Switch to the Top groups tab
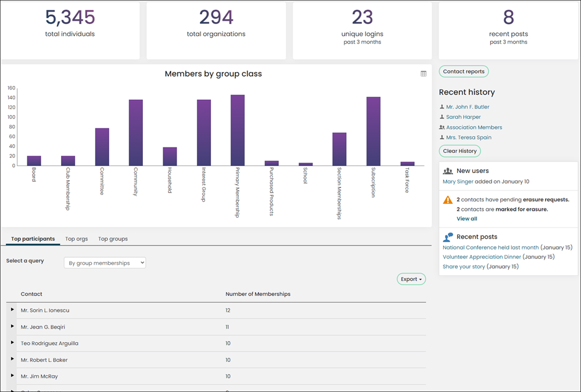Image resolution: width=581 pixels, height=392 pixels. click(x=113, y=239)
